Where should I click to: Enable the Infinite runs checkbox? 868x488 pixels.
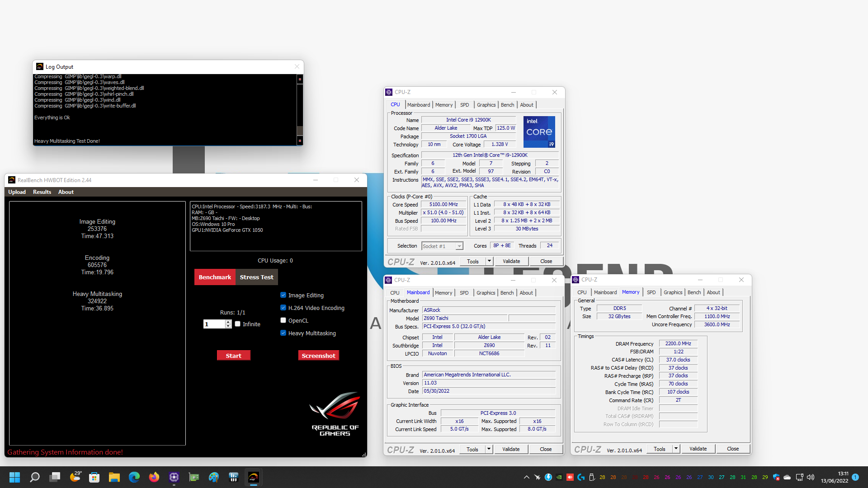coord(237,324)
